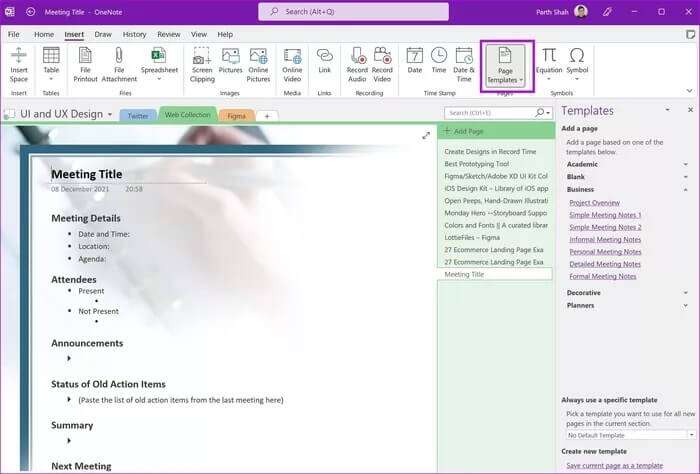Choose the Project Overview template
The image size is (700, 474).
click(594, 203)
